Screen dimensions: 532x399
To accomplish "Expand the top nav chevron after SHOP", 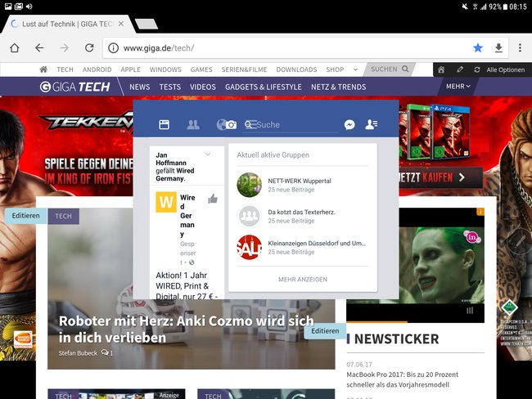I will (355, 69).
